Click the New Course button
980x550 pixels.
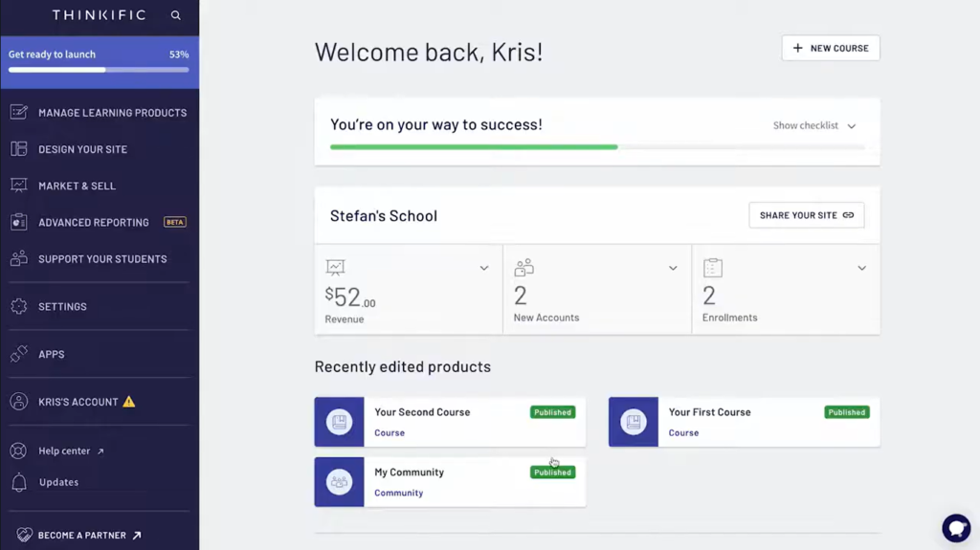tap(831, 48)
